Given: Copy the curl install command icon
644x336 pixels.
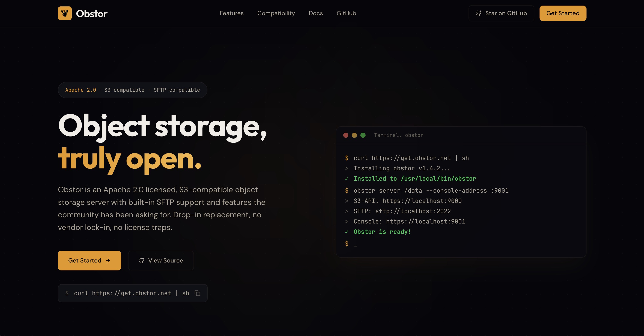Looking at the screenshot, I should [x=198, y=293].
